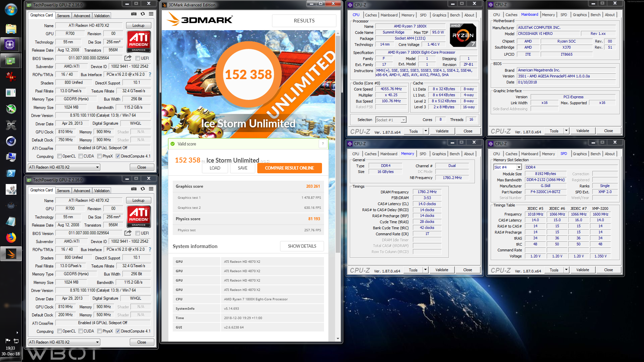The image size is (644, 362).
Task: Click the Bus Interface question mark in bottom GPU-Z
Action: click(150, 249)
